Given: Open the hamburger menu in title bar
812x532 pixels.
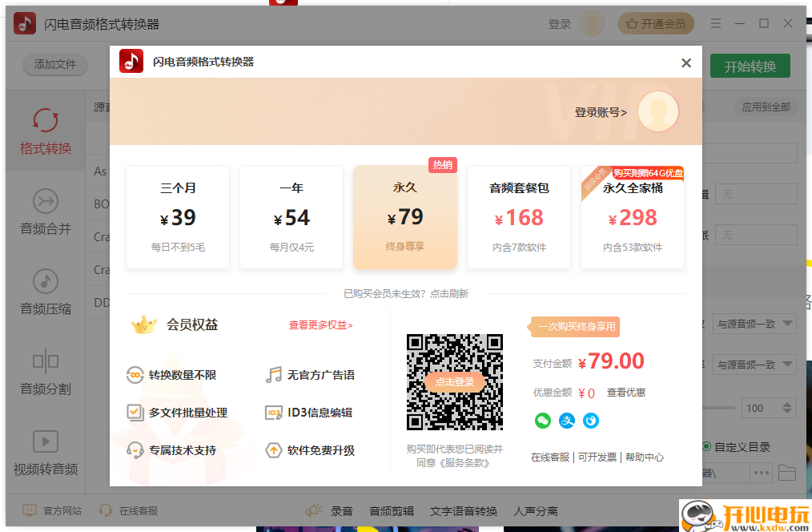Looking at the screenshot, I should point(715,23).
